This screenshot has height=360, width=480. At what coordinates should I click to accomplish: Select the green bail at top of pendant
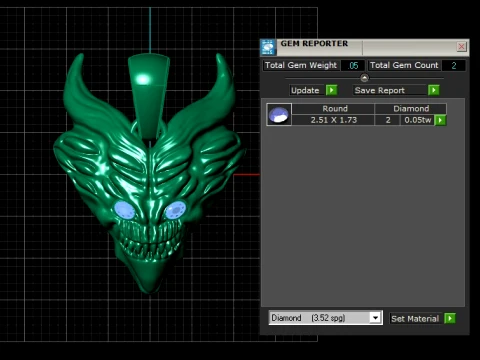point(148,97)
